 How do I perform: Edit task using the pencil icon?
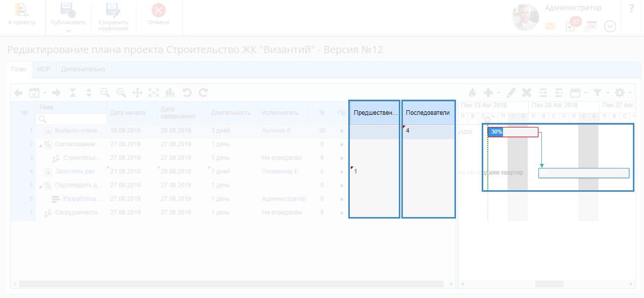tap(511, 93)
